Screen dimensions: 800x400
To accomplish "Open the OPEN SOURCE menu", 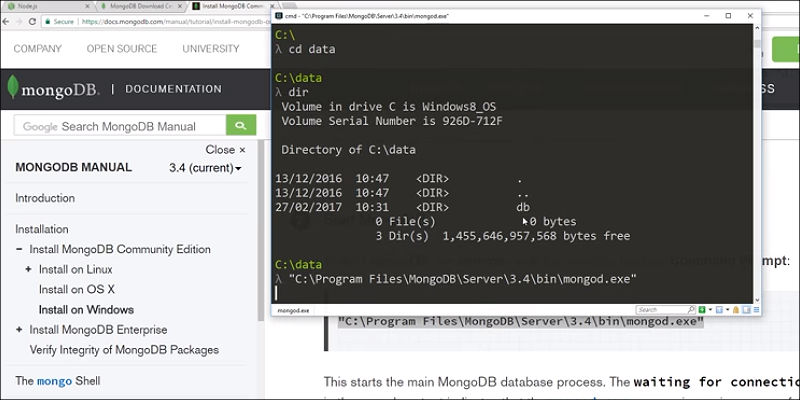I will pyautogui.click(x=122, y=48).
